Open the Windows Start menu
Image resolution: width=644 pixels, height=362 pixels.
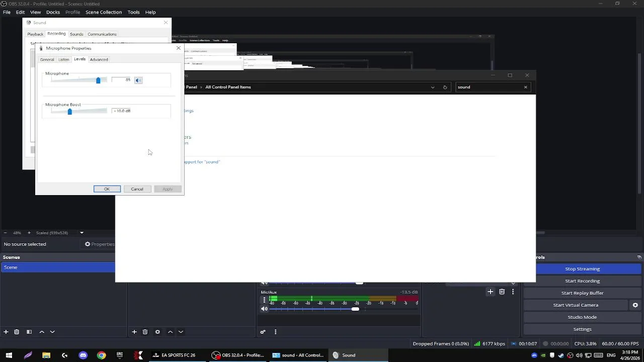click(x=9, y=355)
